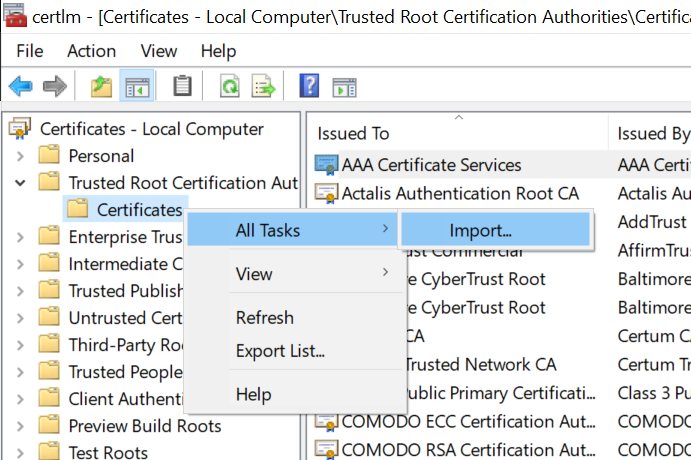Open the Action menu
This screenshot has width=691, height=460.
[x=91, y=51]
